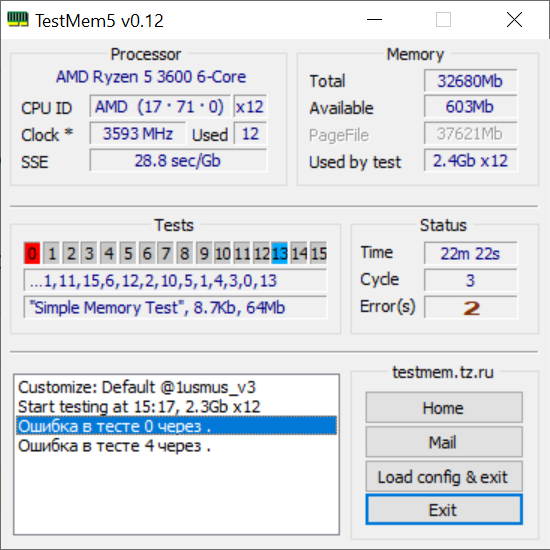
Task: Select test number 6 box
Action: 147,253
